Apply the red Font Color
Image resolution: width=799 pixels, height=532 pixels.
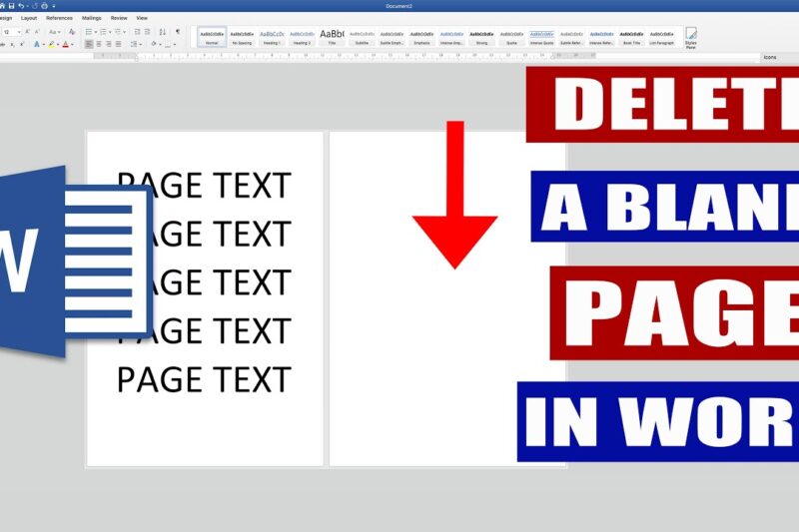[65, 45]
